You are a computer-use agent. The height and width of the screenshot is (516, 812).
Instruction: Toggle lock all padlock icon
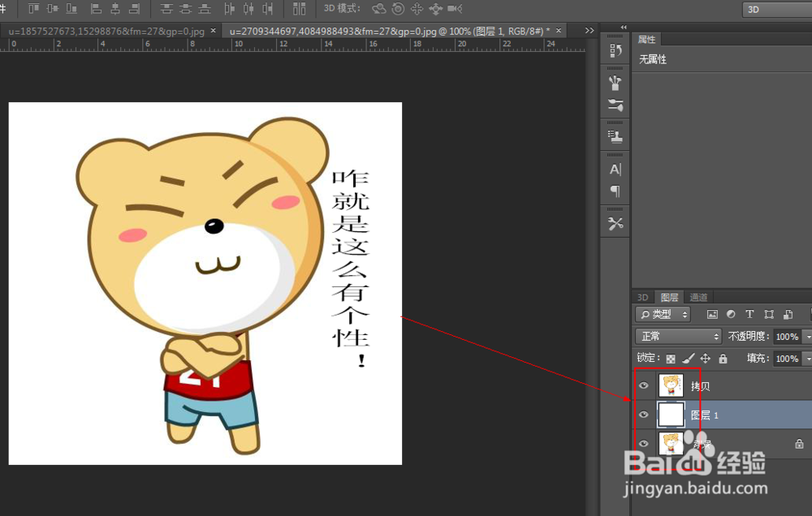[723, 358]
